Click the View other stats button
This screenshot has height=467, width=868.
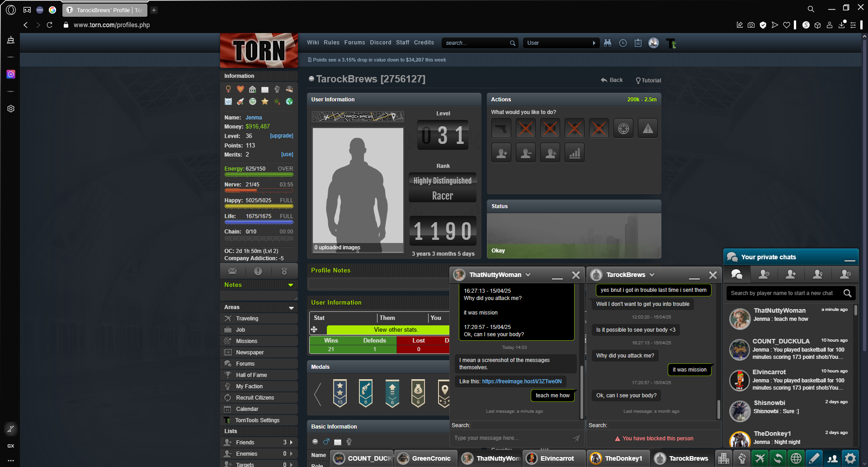396,330
